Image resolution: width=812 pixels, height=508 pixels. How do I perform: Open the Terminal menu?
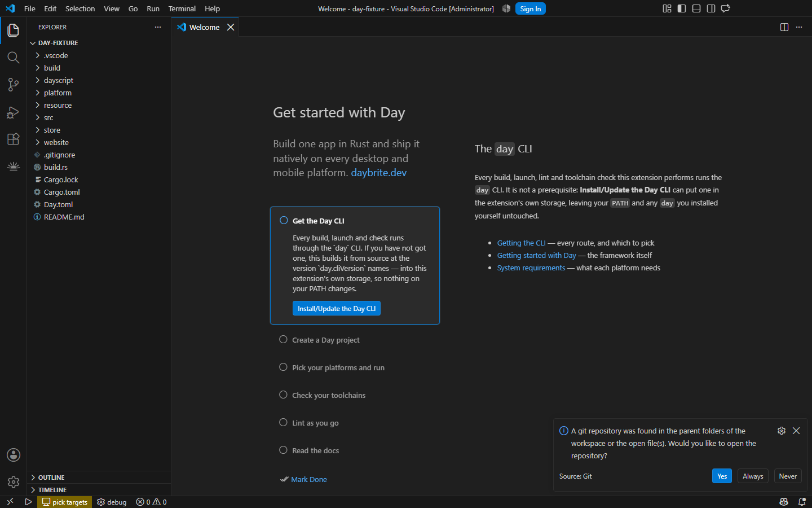(182, 8)
